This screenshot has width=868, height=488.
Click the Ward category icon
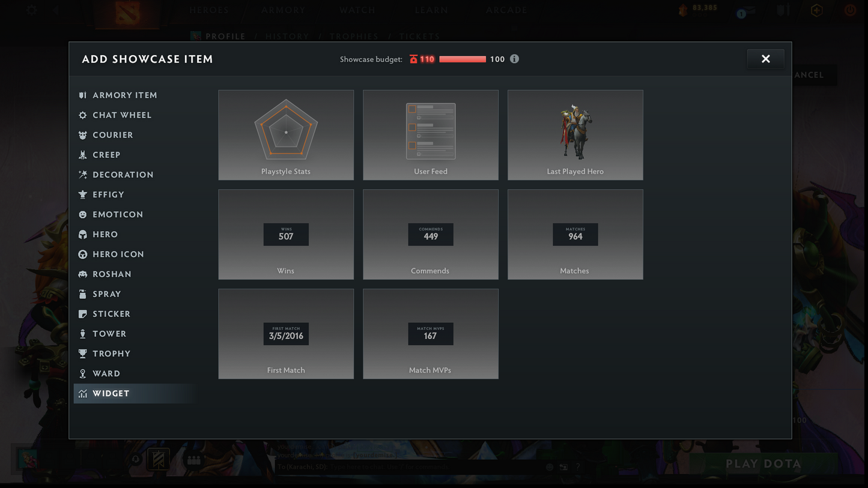pyautogui.click(x=83, y=373)
